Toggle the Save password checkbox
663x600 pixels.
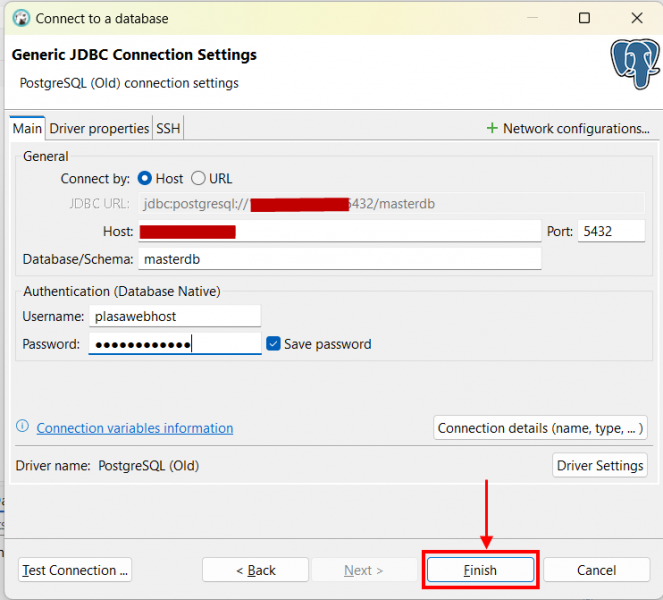pos(273,344)
